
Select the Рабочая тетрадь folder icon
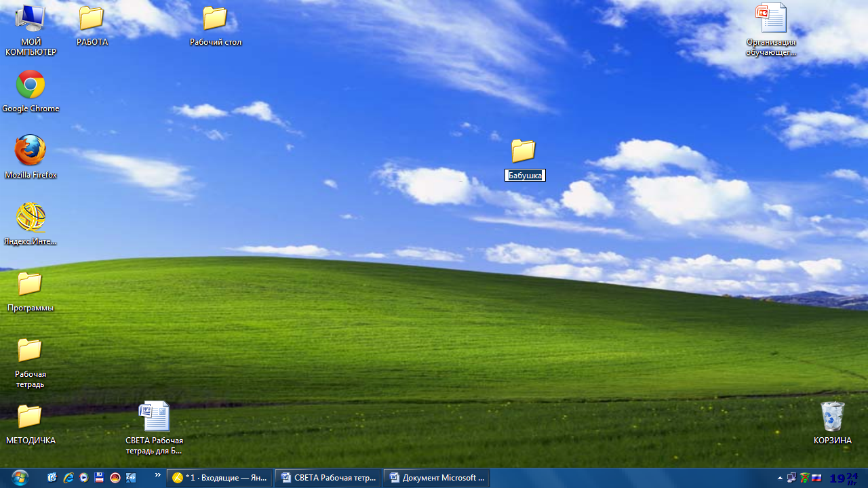31,363
